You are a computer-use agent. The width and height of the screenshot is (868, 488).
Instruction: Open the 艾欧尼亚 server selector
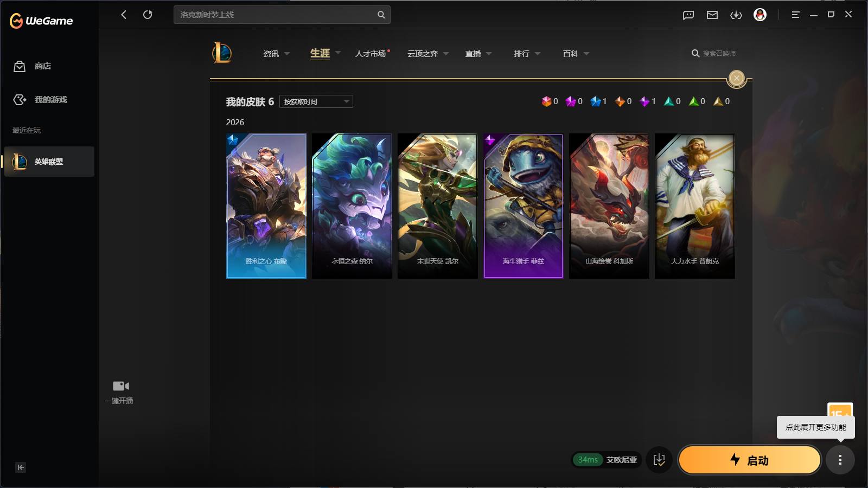point(622,460)
